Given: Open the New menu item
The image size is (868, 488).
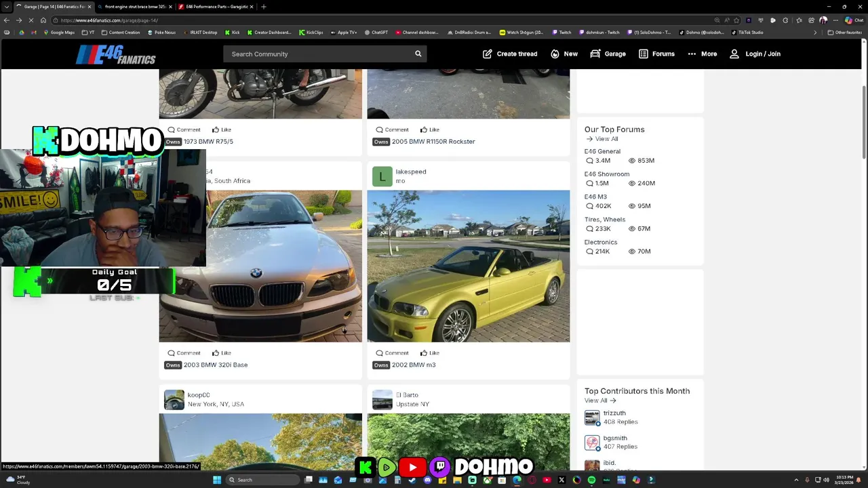Looking at the screenshot, I should (564, 54).
